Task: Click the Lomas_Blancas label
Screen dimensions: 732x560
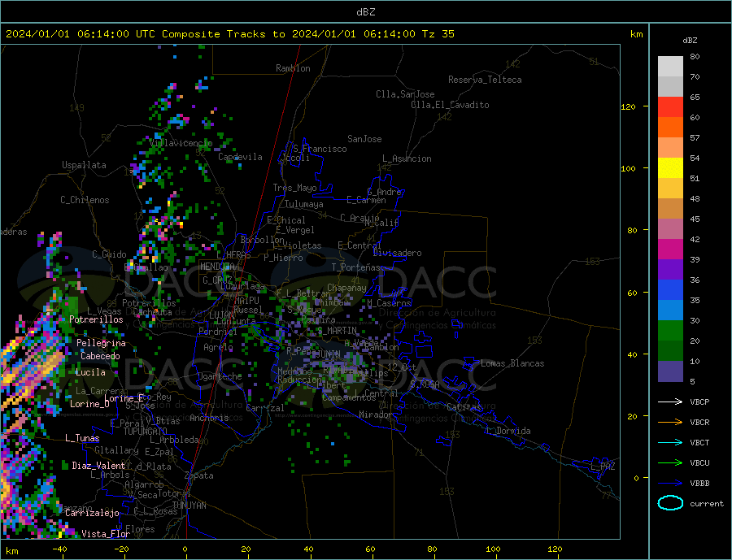Action: pyautogui.click(x=512, y=363)
